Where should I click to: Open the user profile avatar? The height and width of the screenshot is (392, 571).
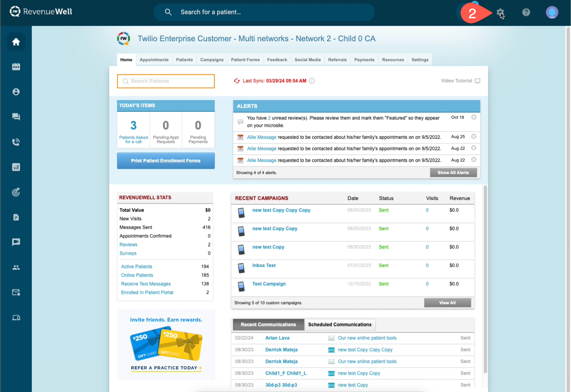click(x=552, y=12)
